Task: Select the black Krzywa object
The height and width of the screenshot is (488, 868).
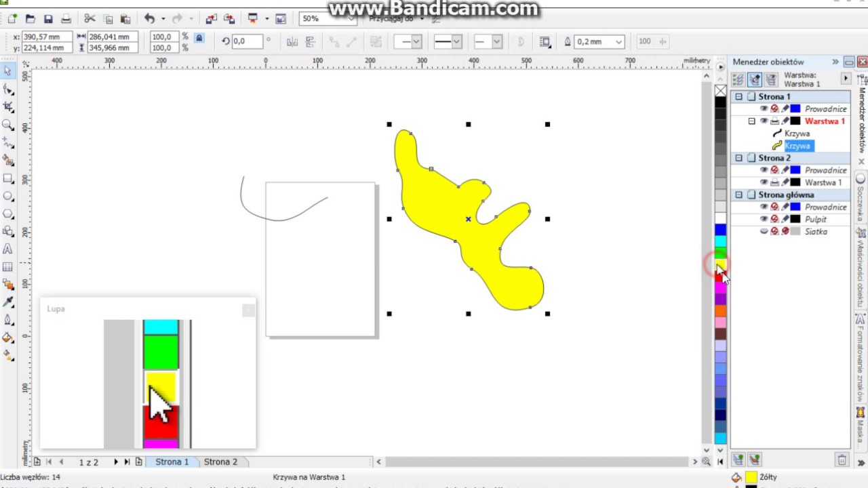Action: pos(797,134)
